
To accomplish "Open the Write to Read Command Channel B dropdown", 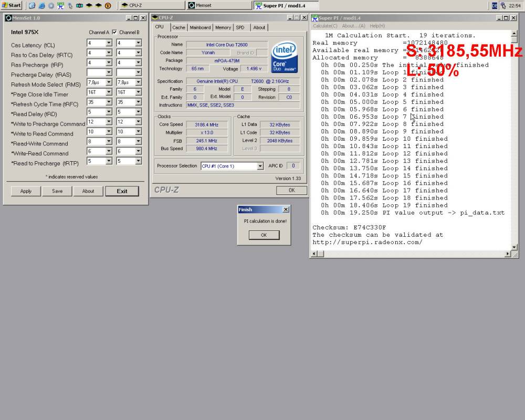I will tap(138, 131).
